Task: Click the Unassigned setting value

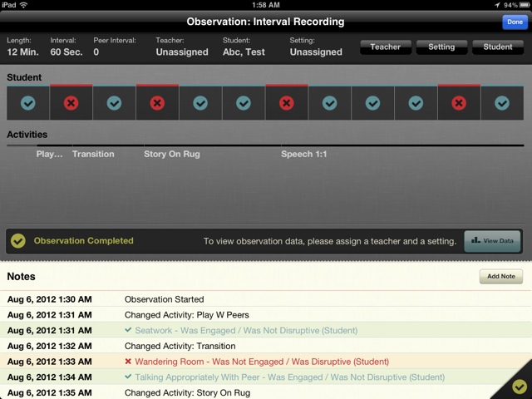Action: [x=316, y=52]
